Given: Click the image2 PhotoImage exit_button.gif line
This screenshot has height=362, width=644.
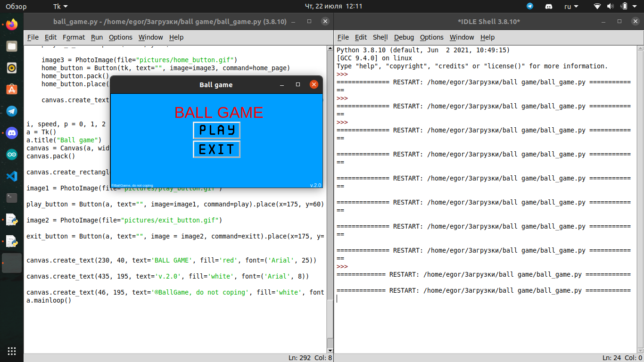Looking at the screenshot, I should [x=124, y=220].
